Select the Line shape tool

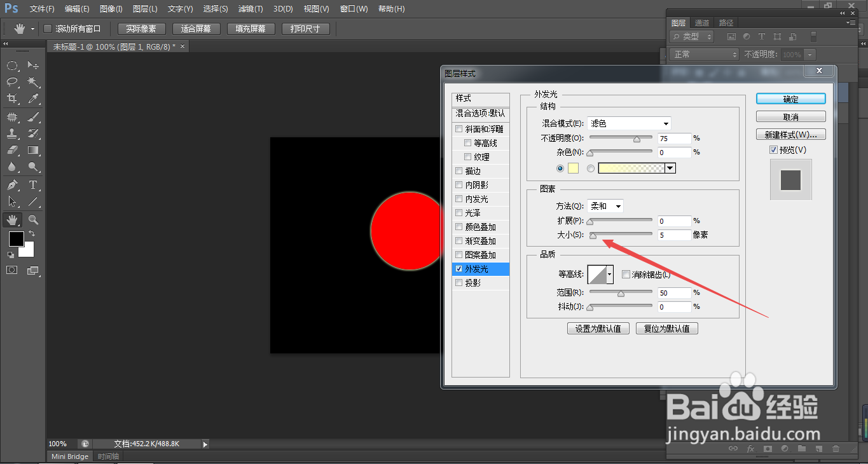tap(33, 201)
